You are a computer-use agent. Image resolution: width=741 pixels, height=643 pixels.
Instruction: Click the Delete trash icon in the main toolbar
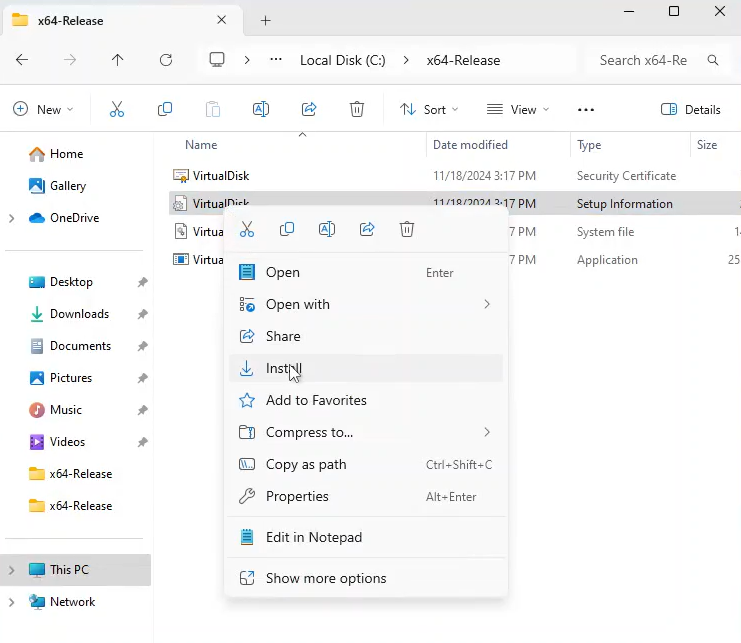(x=357, y=110)
